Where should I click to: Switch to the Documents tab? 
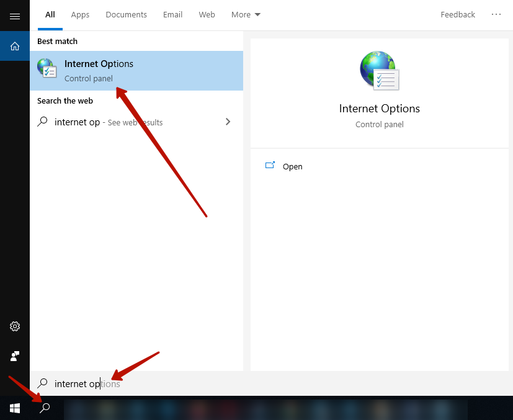(x=126, y=15)
